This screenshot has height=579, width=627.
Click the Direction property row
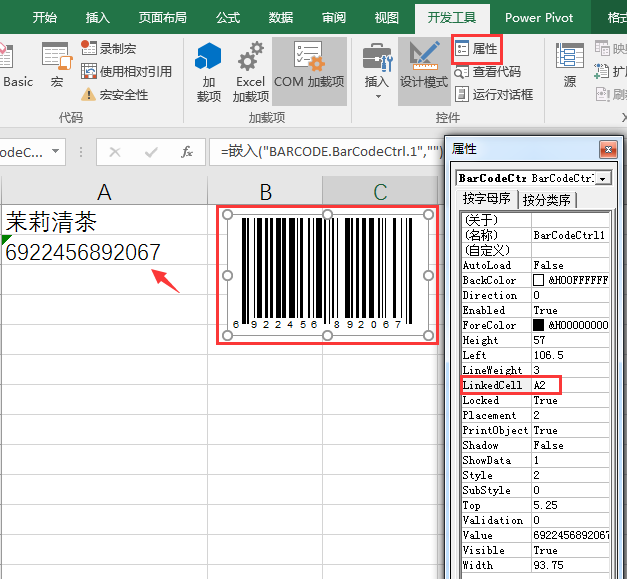click(x=535, y=295)
